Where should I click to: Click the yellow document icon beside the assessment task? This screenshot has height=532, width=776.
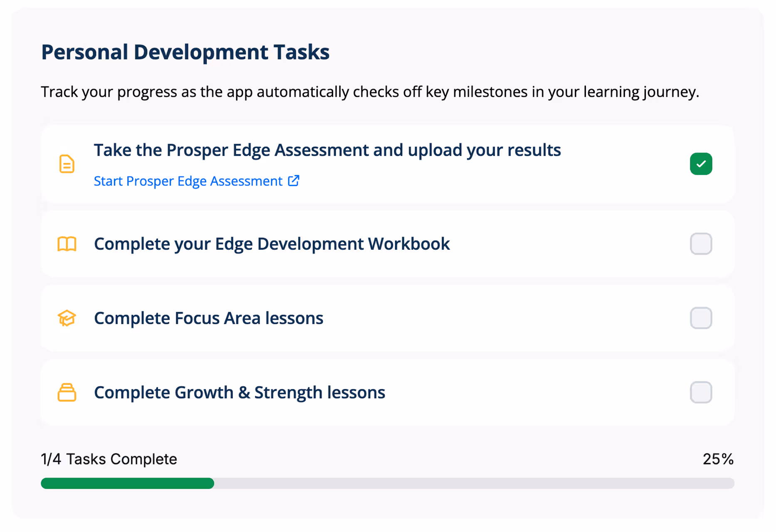point(67,164)
